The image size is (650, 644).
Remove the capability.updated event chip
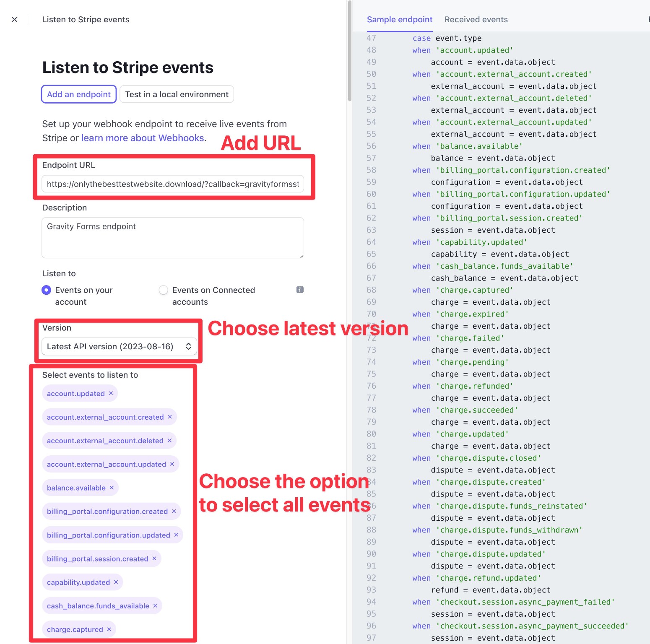pos(116,582)
